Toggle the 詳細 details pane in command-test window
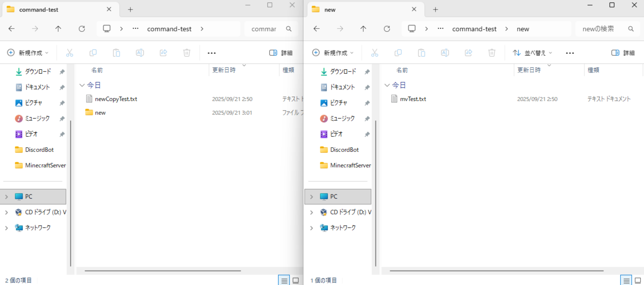Screen dimensions: 644x285 tap(281, 53)
